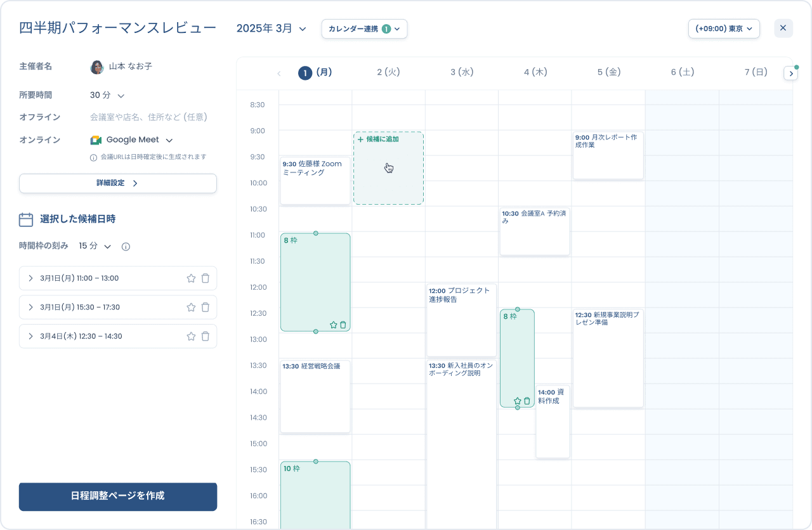The width and height of the screenshot is (812, 530).
Task: Open the (+09:00) 東京 timezone dropdown
Action: pos(724,29)
